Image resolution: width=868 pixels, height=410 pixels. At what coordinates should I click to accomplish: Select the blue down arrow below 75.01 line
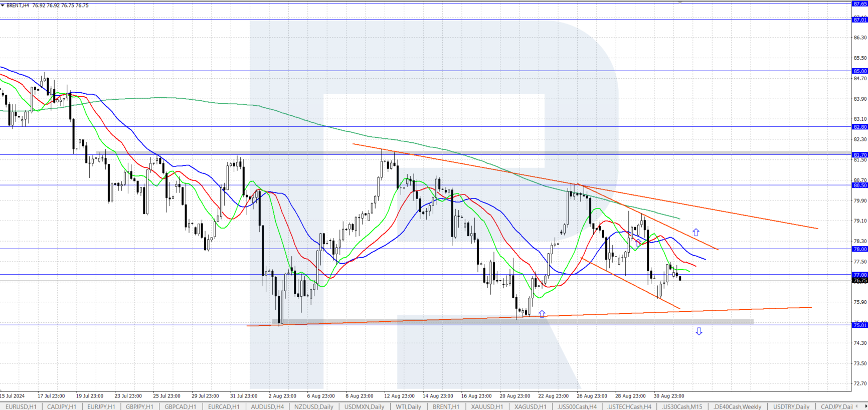[x=699, y=331]
